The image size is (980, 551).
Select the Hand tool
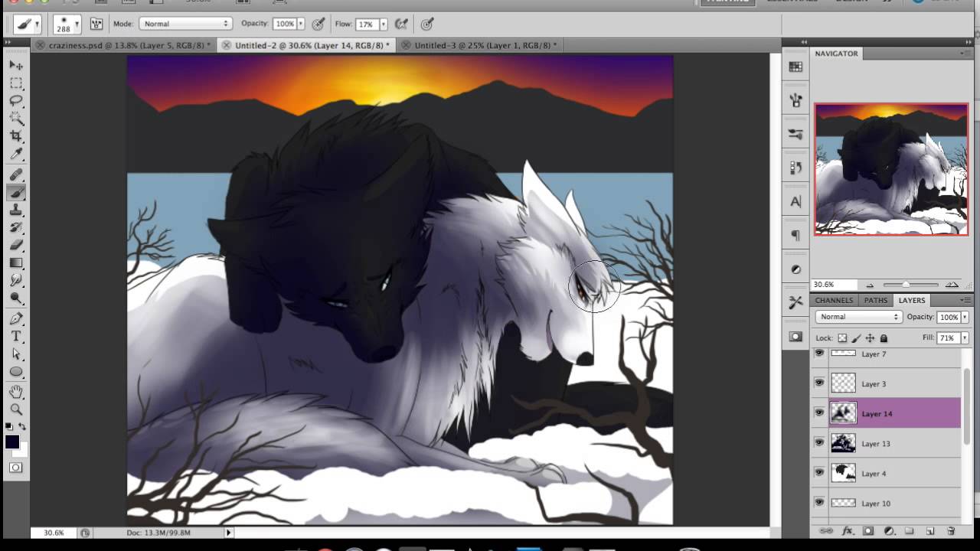[x=16, y=392]
